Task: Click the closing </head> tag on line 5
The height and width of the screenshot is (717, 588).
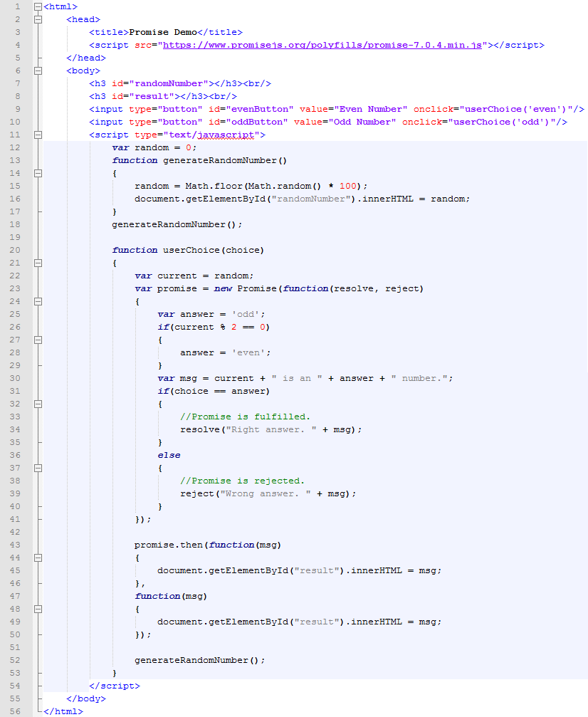Action: (x=86, y=58)
